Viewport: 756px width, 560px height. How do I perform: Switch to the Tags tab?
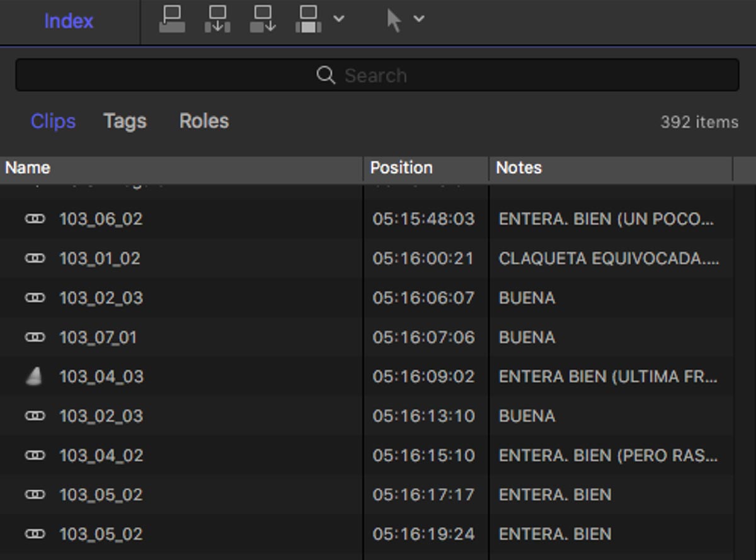coord(125,121)
